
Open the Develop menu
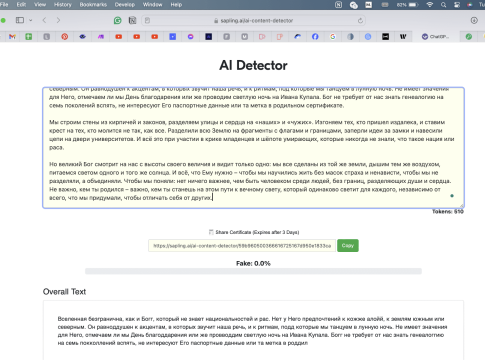(125, 5)
